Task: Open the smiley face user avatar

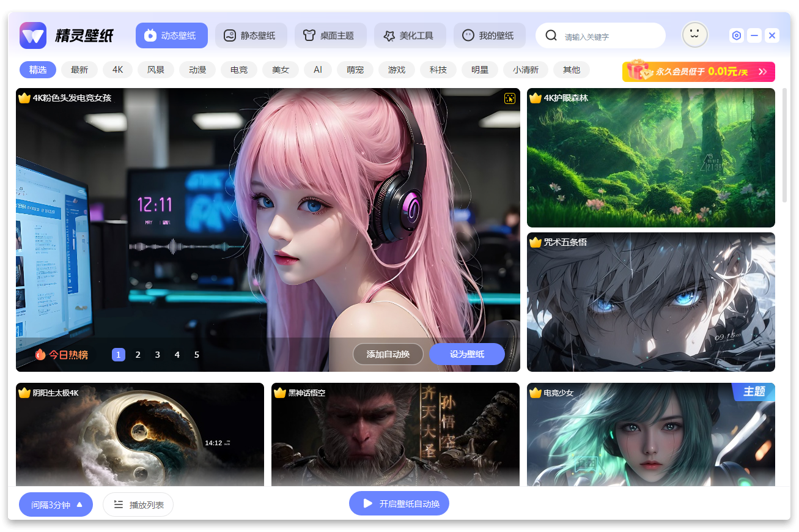Action: 694,35
